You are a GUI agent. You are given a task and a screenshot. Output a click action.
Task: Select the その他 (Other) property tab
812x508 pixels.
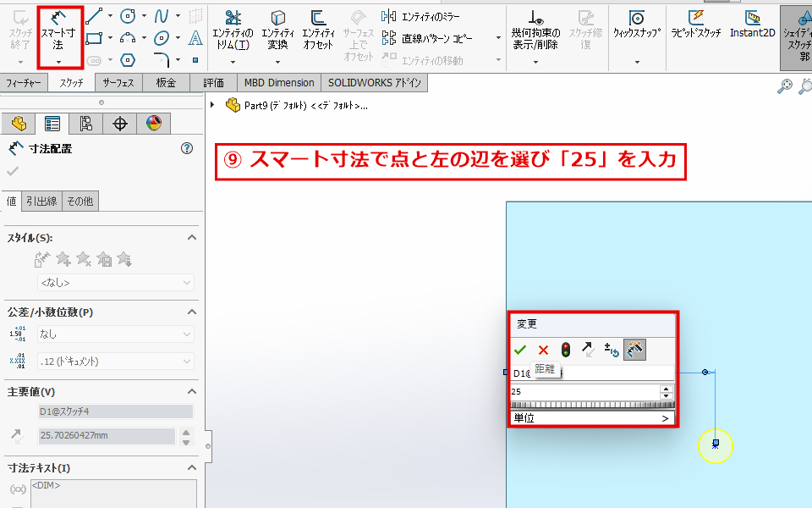click(x=80, y=202)
